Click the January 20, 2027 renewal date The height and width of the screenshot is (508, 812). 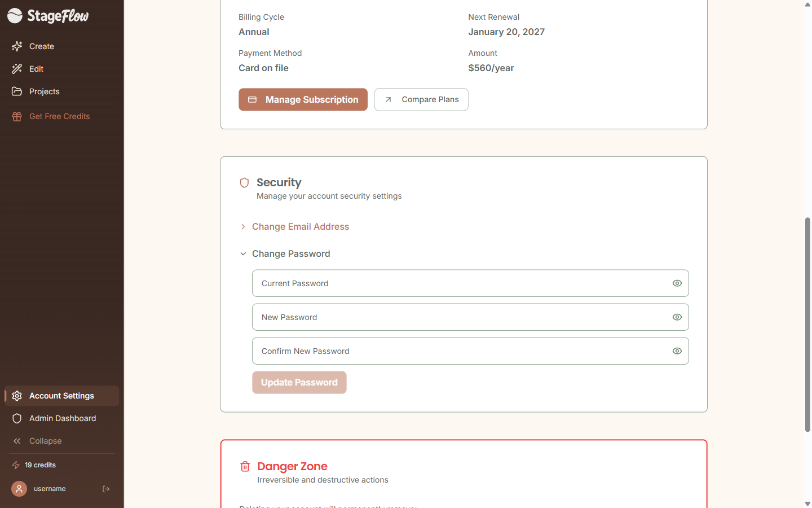click(x=506, y=32)
